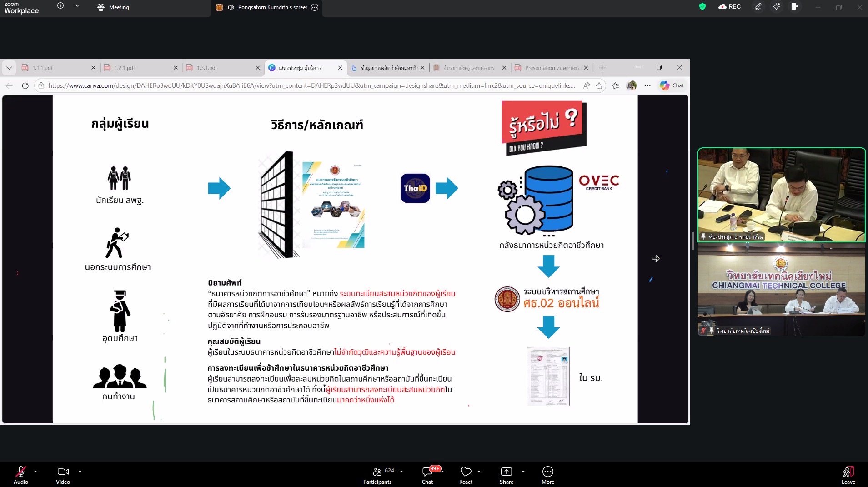Open the Meeting tab
Viewport: 868px width, 487px height.
pos(114,7)
